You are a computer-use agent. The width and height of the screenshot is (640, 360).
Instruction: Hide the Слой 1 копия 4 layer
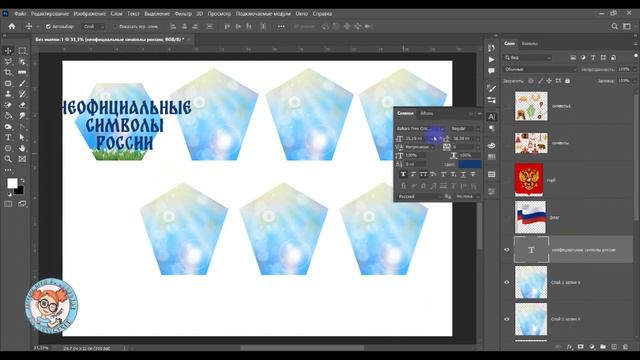click(507, 319)
